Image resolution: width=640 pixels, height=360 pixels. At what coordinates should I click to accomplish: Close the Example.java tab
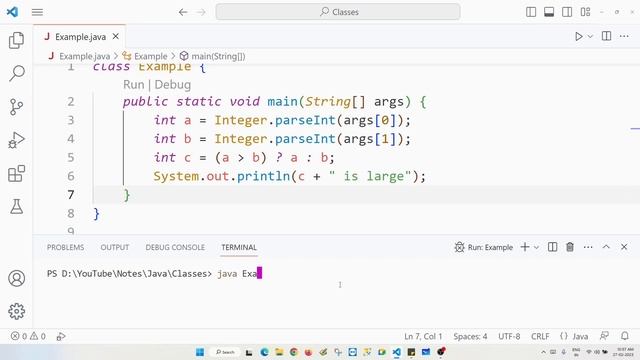point(116,36)
